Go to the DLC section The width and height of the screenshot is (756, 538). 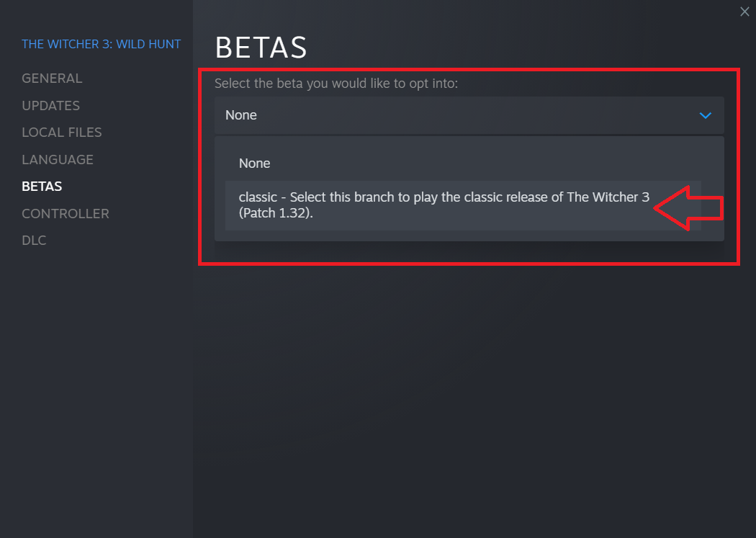coord(34,241)
